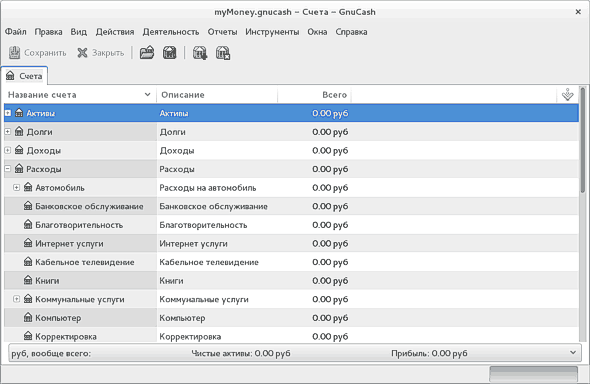Open the summary bar currency dropdown
Image resolution: width=590 pixels, height=384 pixels.
pos(573,353)
